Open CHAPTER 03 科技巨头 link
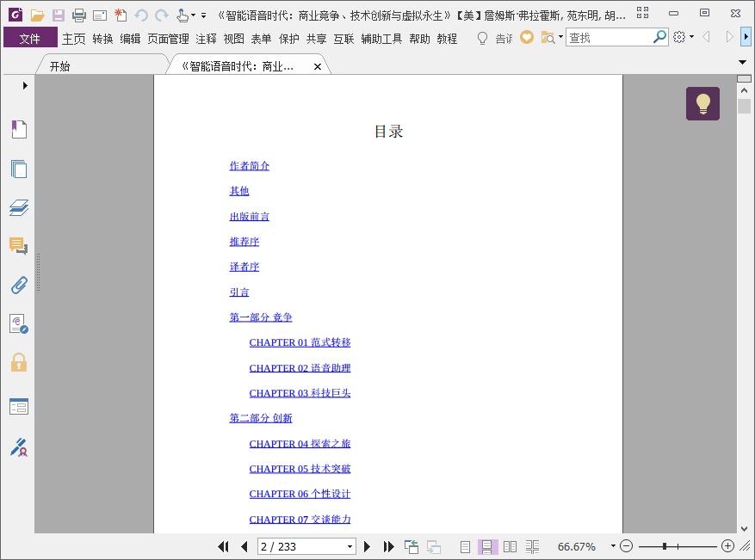Viewport: 755px width, 560px height. [x=300, y=393]
